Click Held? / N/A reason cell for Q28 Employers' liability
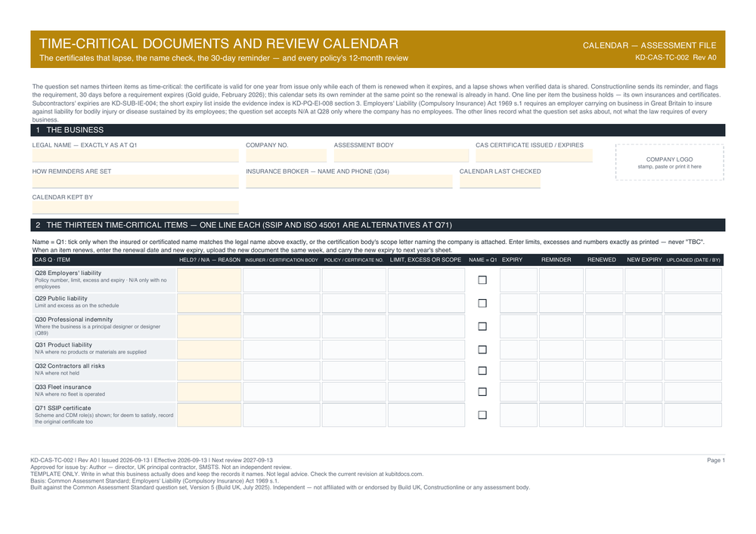 209,279
